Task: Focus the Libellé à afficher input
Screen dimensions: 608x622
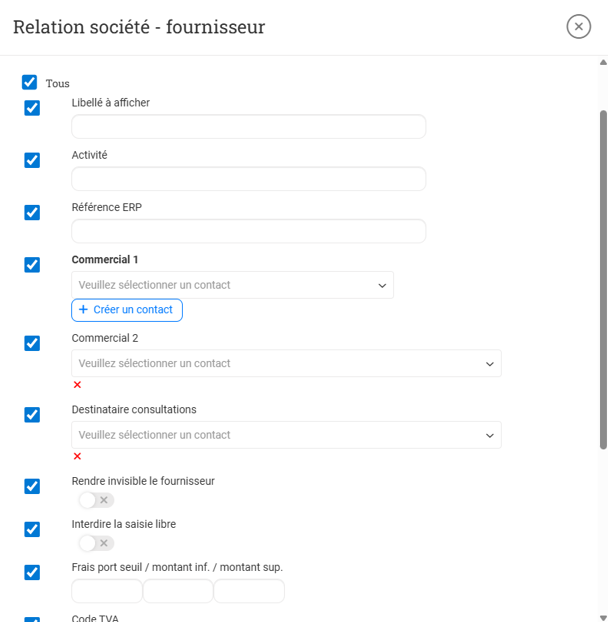Action: pos(249,127)
